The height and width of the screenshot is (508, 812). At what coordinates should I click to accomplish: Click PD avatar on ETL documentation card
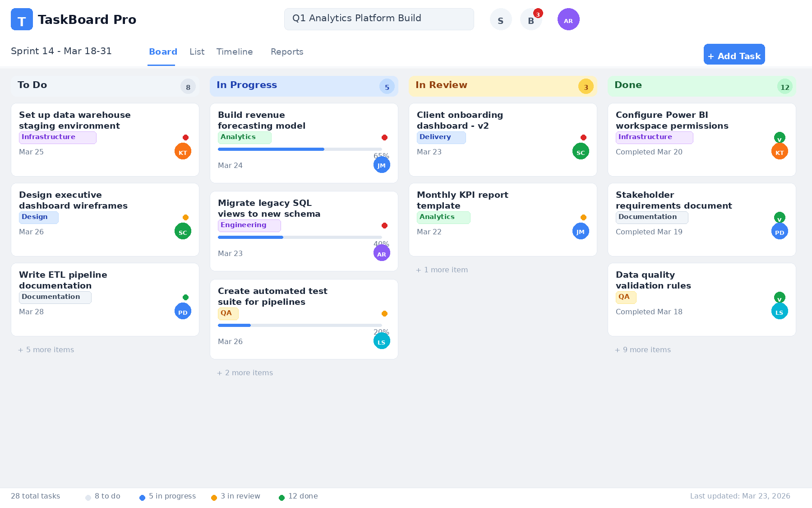coord(183,311)
